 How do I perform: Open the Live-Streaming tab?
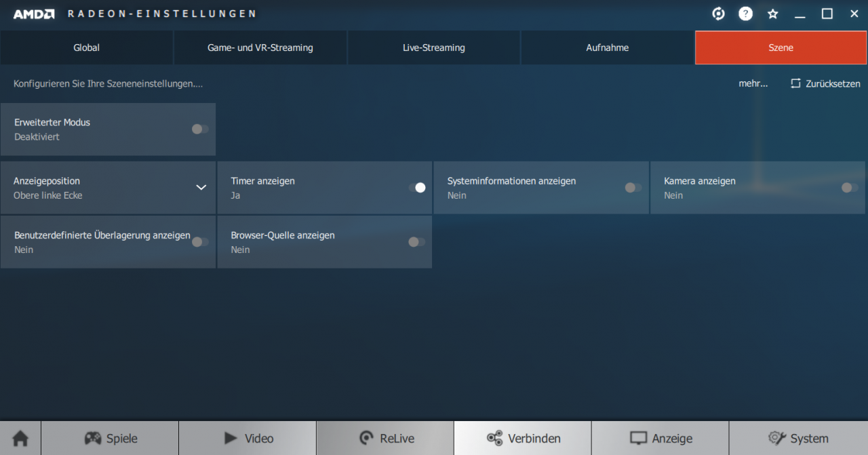pos(434,47)
